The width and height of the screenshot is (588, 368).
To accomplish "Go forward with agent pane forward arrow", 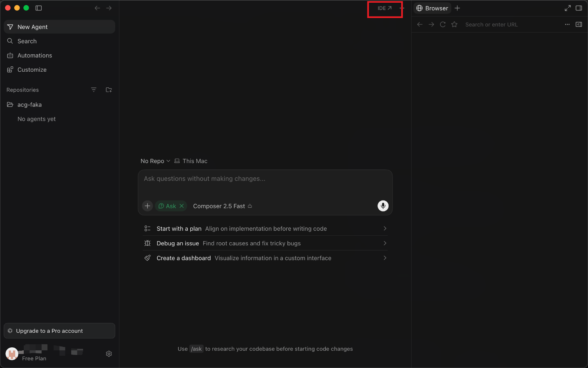I will 109,8.
